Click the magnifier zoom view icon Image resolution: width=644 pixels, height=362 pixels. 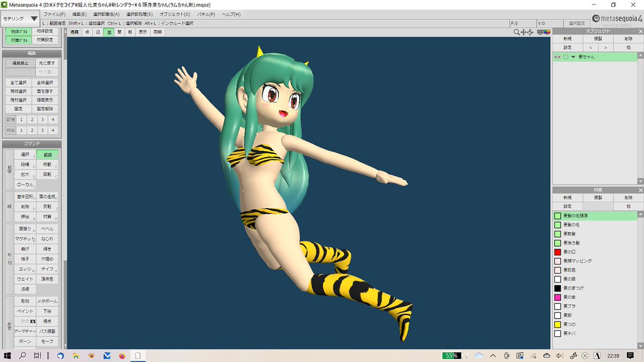[517, 32]
